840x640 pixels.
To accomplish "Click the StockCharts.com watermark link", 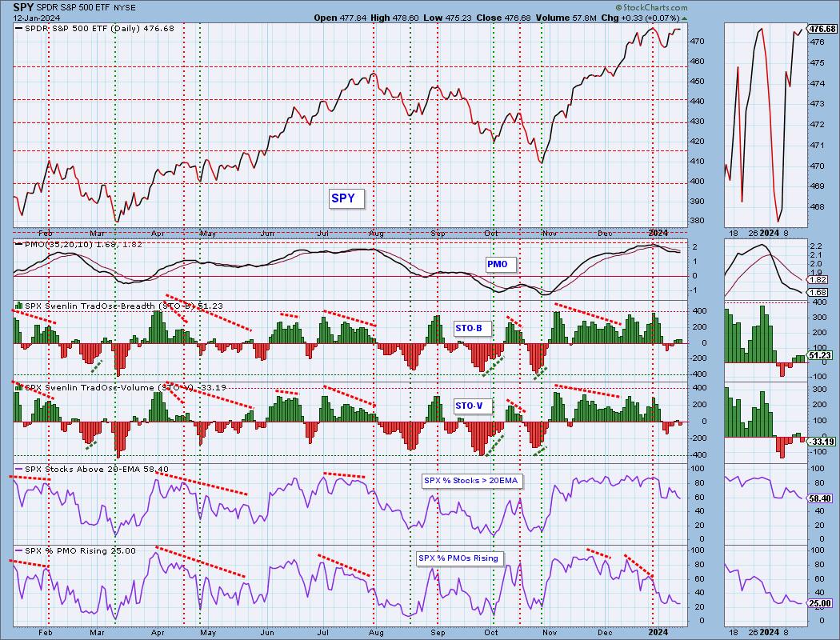I will [651, 7].
